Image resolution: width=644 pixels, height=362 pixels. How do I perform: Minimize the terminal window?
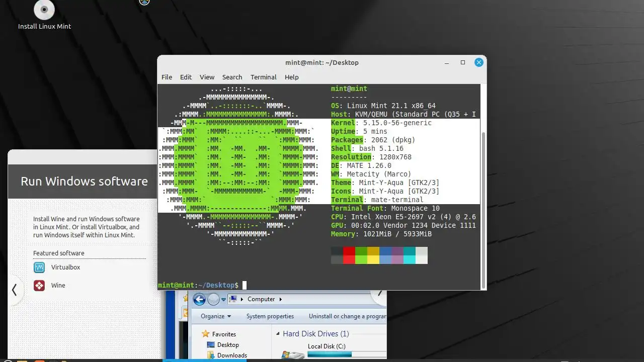447,62
